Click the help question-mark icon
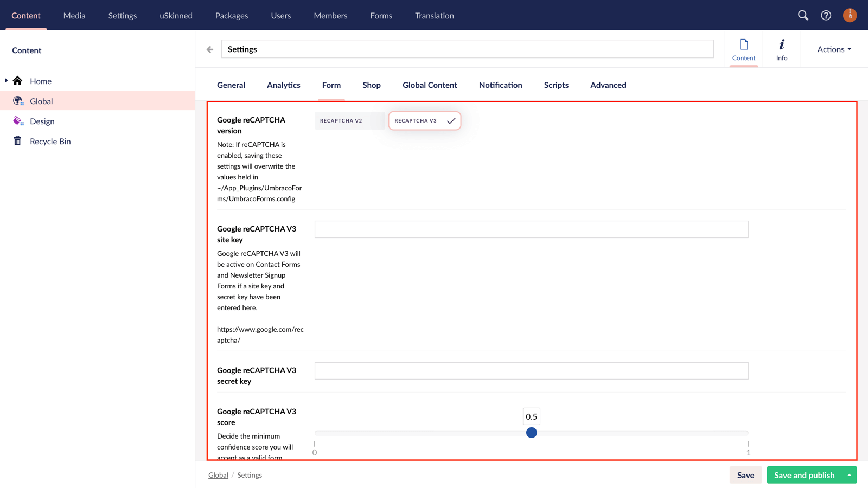The width and height of the screenshot is (868, 488). point(826,15)
